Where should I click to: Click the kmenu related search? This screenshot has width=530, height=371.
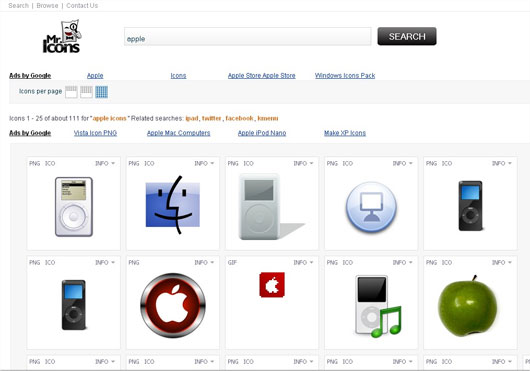(268, 119)
